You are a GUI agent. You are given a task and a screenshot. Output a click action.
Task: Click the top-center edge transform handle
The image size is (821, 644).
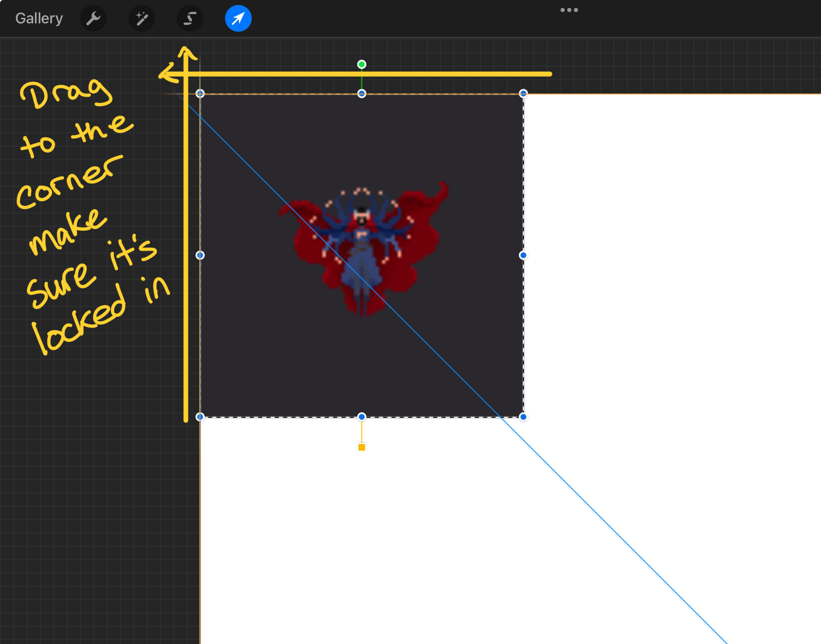coord(362,93)
